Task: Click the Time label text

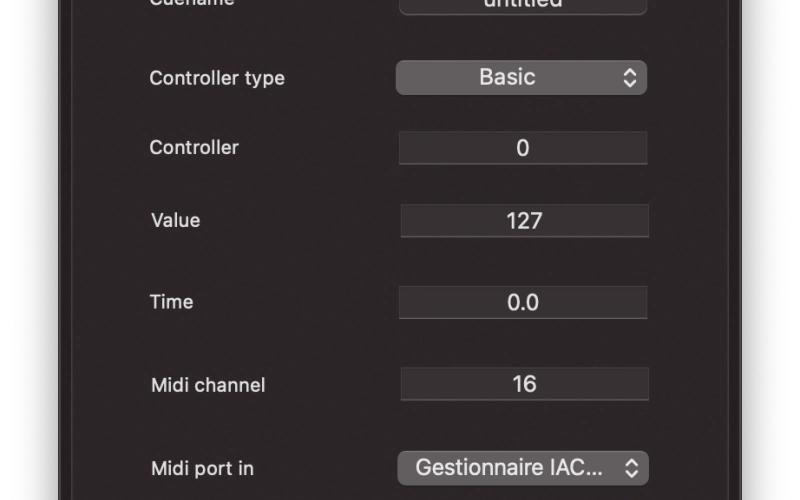Action: click(171, 302)
